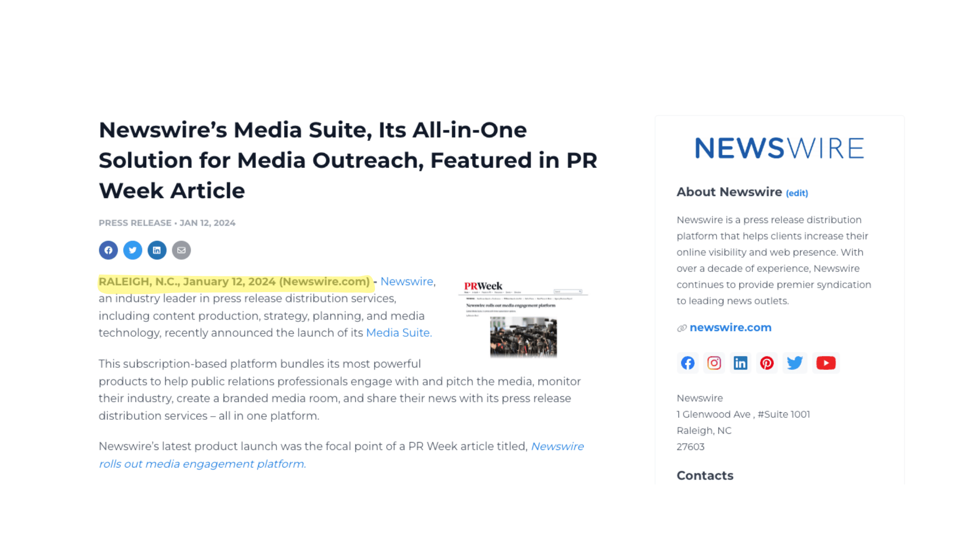Open the PRWeek article thumbnail image
Image resolution: width=980 pixels, height=551 pixels.
(x=523, y=320)
